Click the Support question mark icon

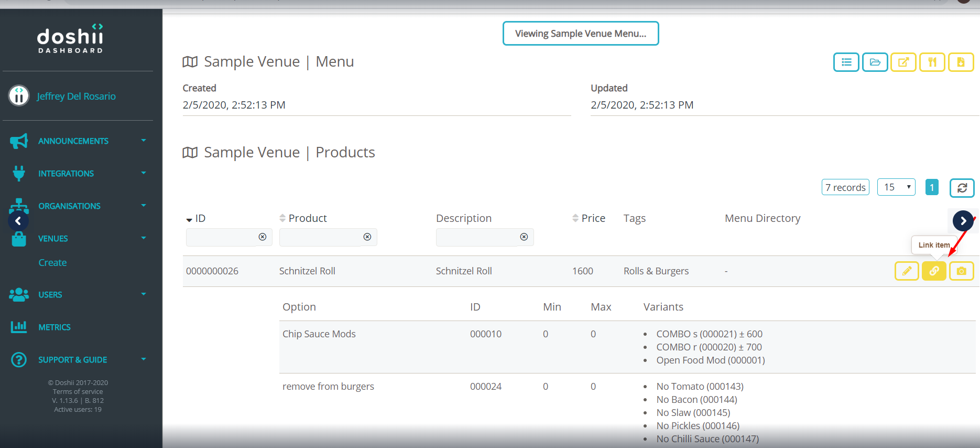[19, 359]
